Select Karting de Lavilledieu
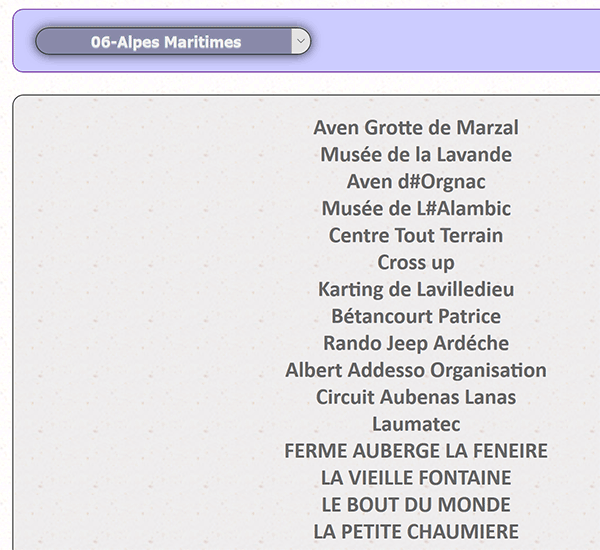Screen dimensions: 600x550 416,289
